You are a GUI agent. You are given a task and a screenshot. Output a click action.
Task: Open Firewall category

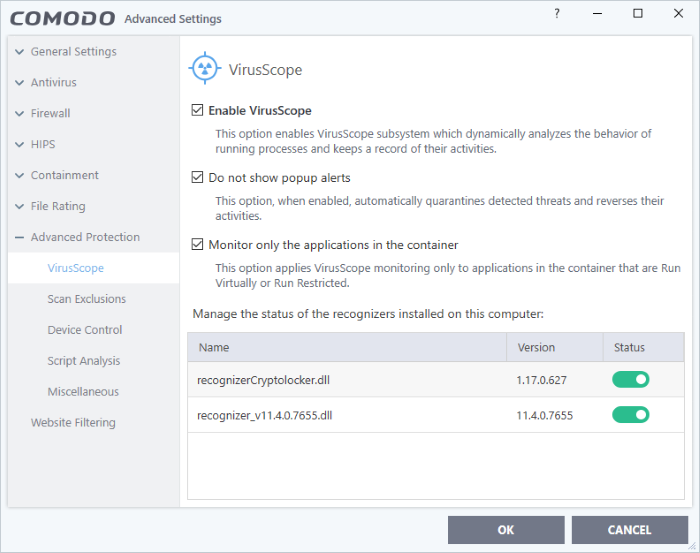coord(50,113)
